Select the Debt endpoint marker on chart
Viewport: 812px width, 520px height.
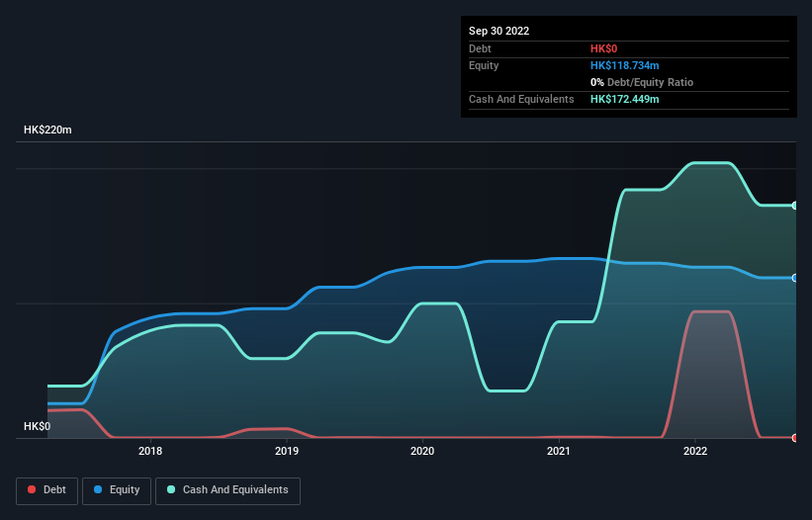tap(795, 438)
